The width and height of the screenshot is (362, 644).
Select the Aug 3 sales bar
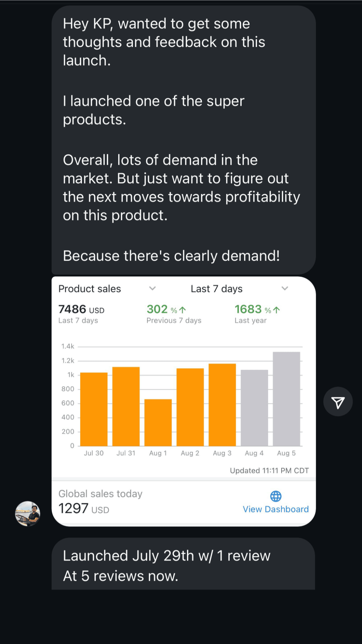click(222, 405)
